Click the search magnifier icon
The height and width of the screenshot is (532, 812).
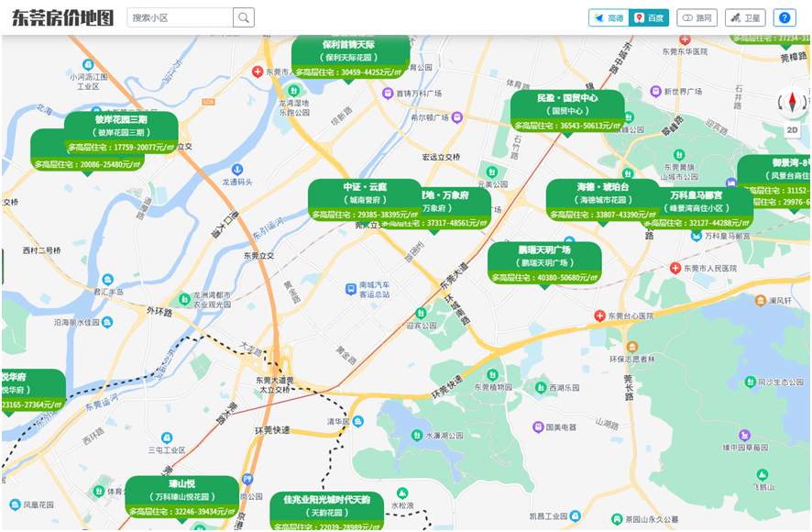(x=243, y=17)
